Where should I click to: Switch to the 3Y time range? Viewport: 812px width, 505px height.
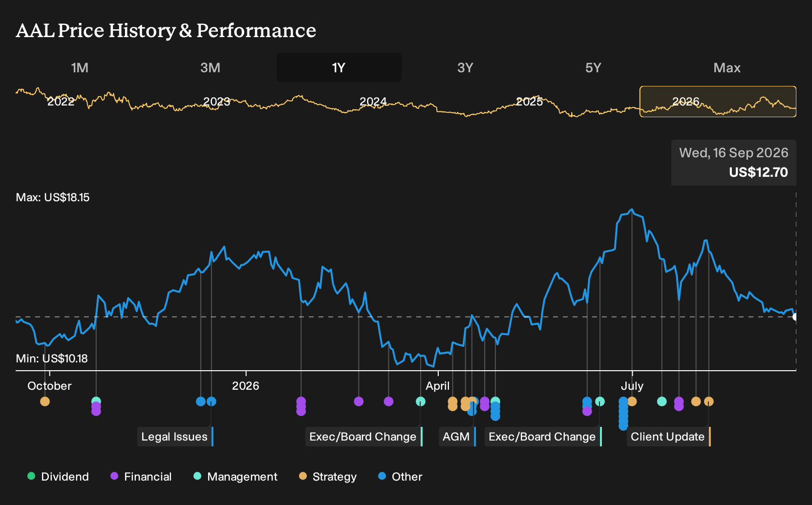(x=465, y=67)
